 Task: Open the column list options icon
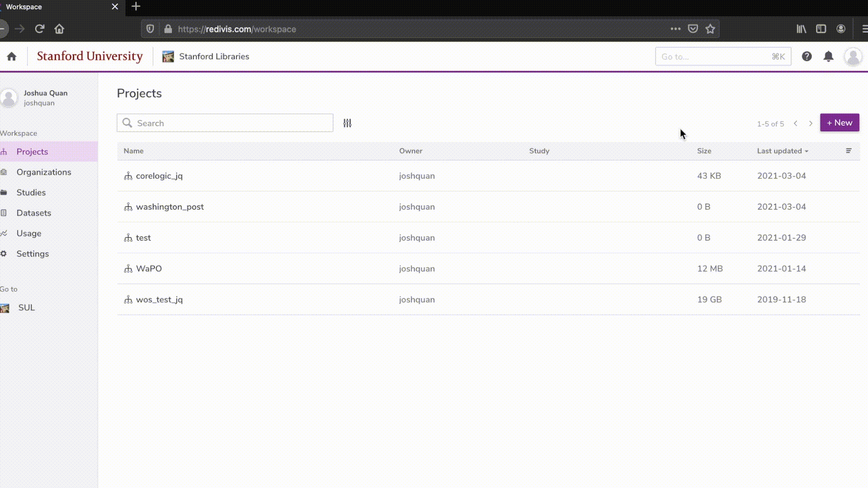849,151
